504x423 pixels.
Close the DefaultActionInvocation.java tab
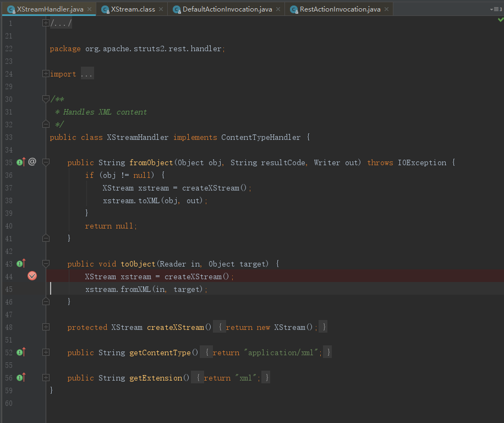tap(278, 9)
